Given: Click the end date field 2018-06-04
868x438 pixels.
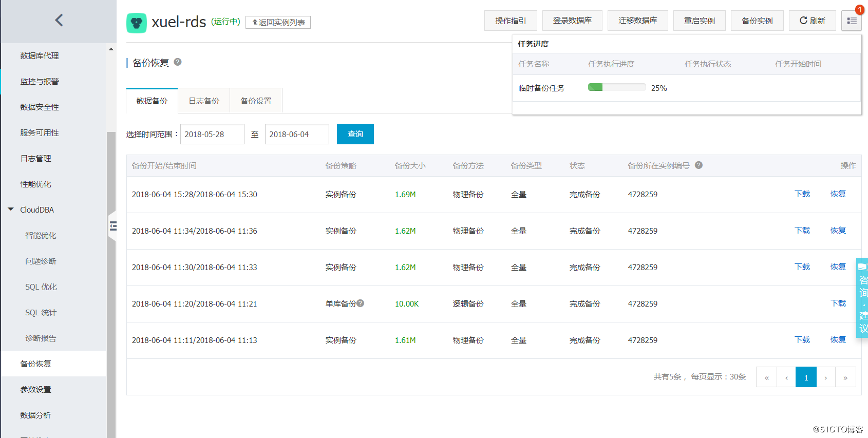Looking at the screenshot, I should coord(297,134).
